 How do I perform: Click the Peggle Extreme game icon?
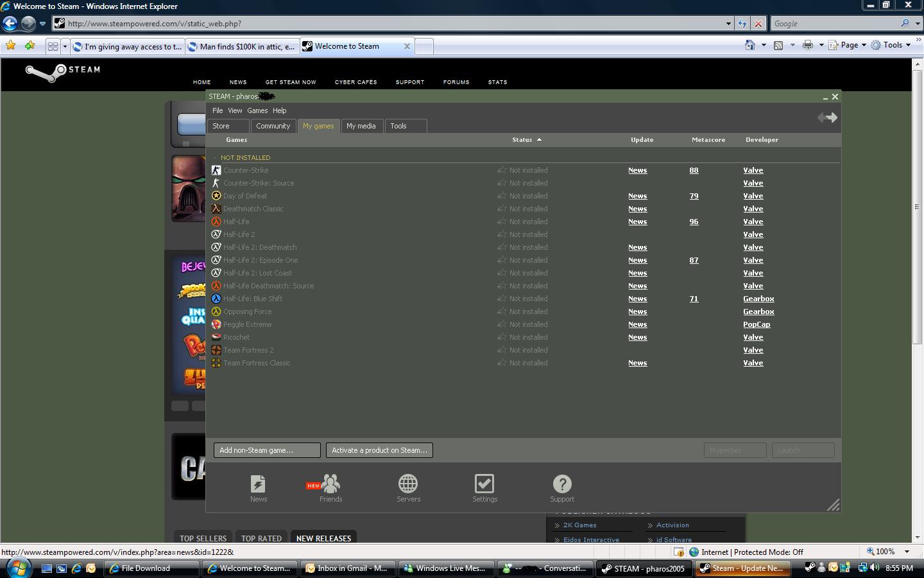point(216,324)
